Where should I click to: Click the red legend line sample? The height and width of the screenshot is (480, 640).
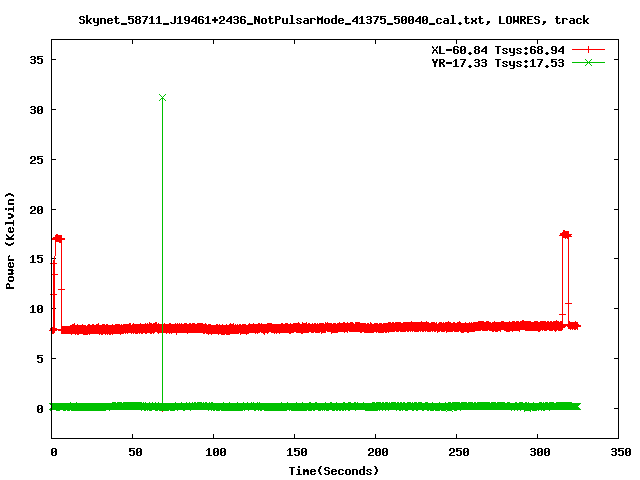pyautogui.click(x=588, y=50)
